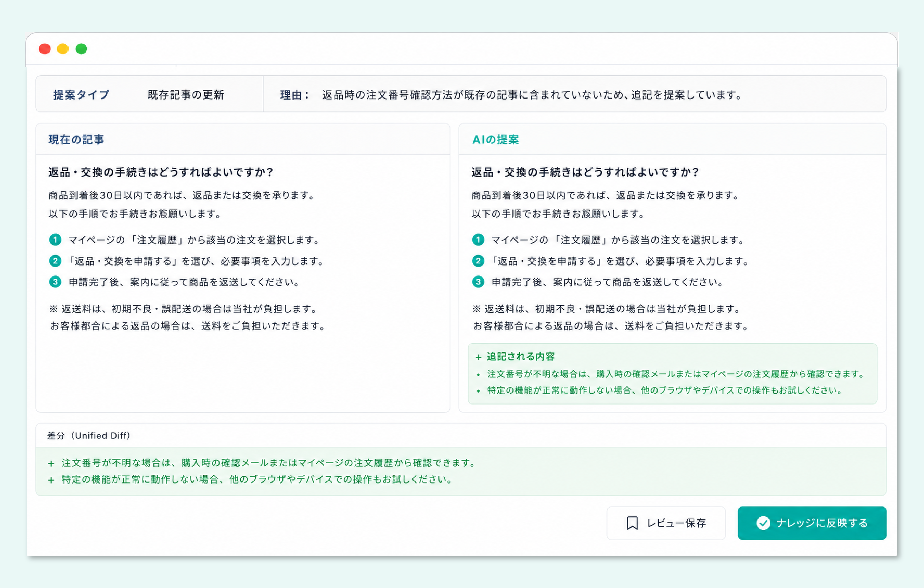The width and height of the screenshot is (924, 588).
Task: Click お客様都合による返品 line in AIの提案
Action: [611, 326]
